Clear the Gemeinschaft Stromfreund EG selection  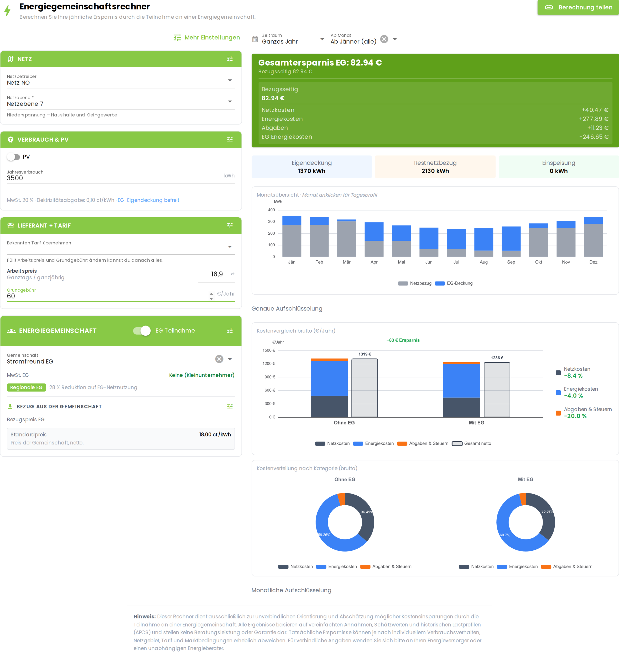[219, 359]
